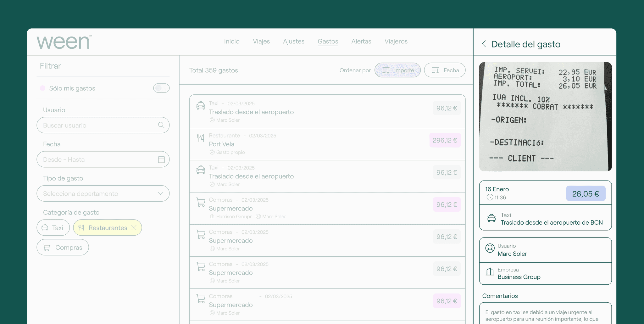The height and width of the screenshot is (324, 644).
Task: Click 'Marc Soler' in Usuario detail
Action: point(512,254)
